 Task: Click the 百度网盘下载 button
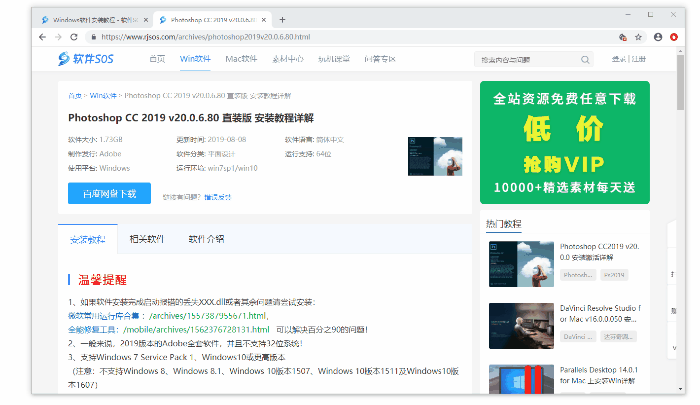[109, 193]
